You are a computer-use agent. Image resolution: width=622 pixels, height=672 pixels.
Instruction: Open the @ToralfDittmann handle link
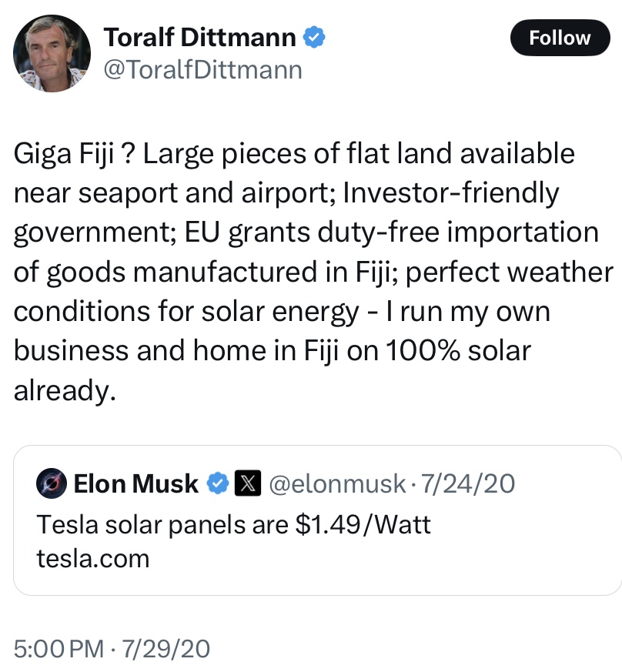(202, 70)
